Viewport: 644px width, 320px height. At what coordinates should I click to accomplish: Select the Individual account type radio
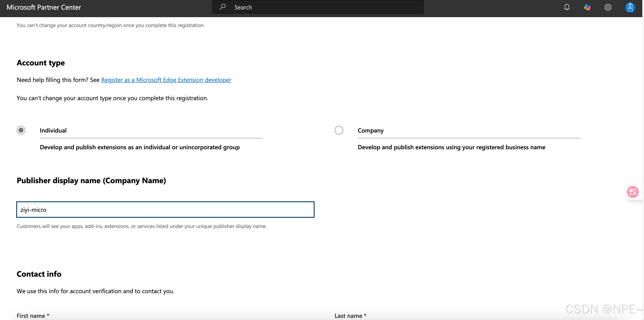[x=21, y=130]
